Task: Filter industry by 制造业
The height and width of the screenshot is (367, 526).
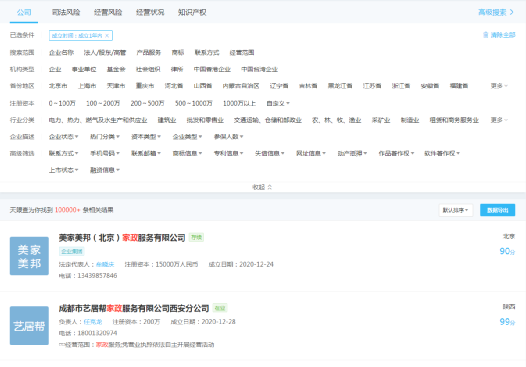Action: (410, 120)
